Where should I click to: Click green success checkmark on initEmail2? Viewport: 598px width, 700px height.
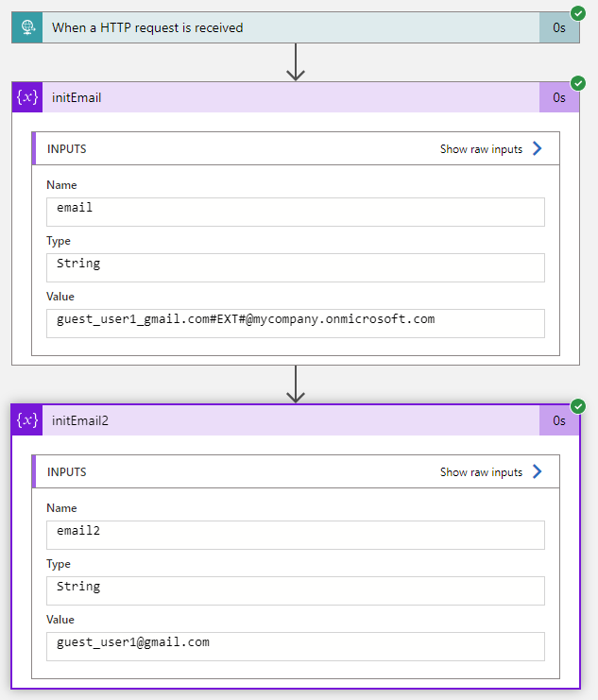point(578,406)
